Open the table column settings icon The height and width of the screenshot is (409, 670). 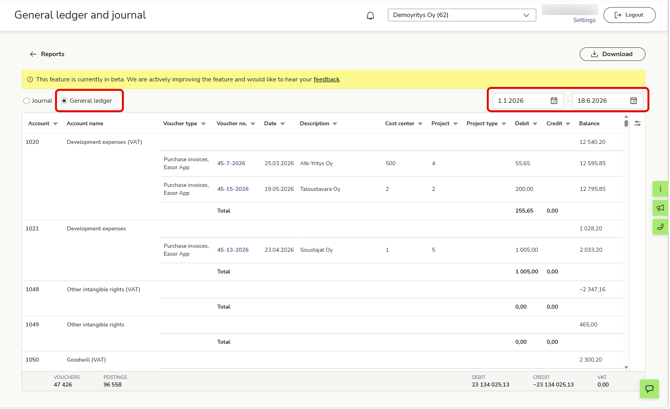638,124
